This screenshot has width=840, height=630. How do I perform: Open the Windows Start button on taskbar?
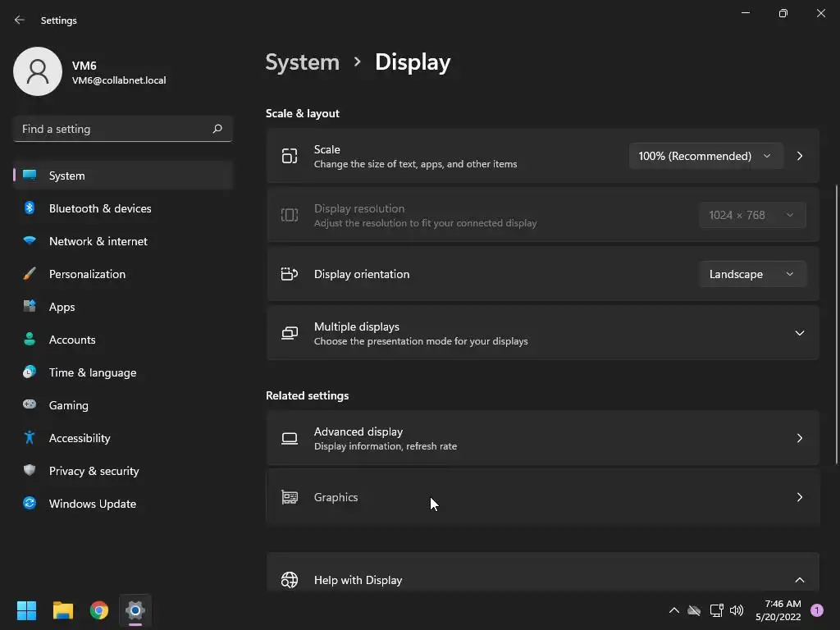[x=26, y=610]
